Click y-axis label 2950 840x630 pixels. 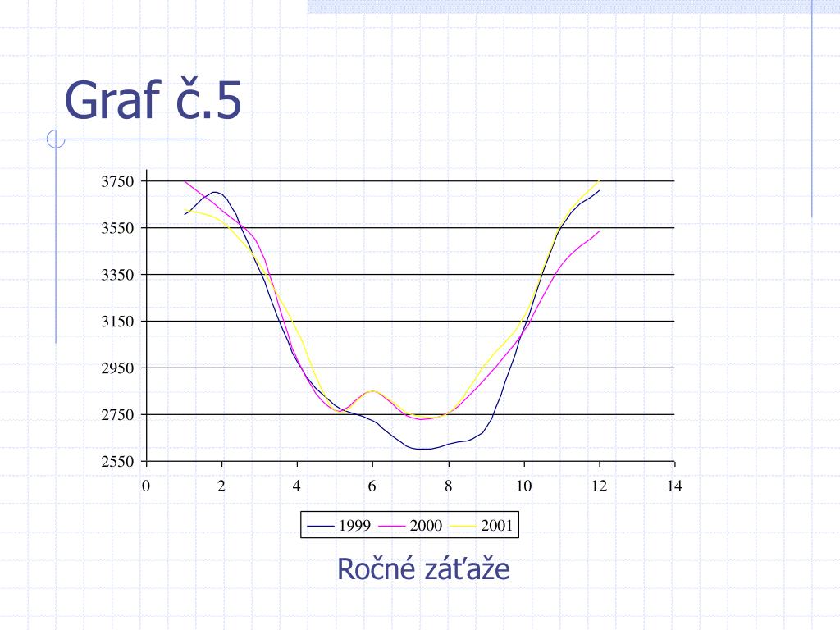[117, 368]
